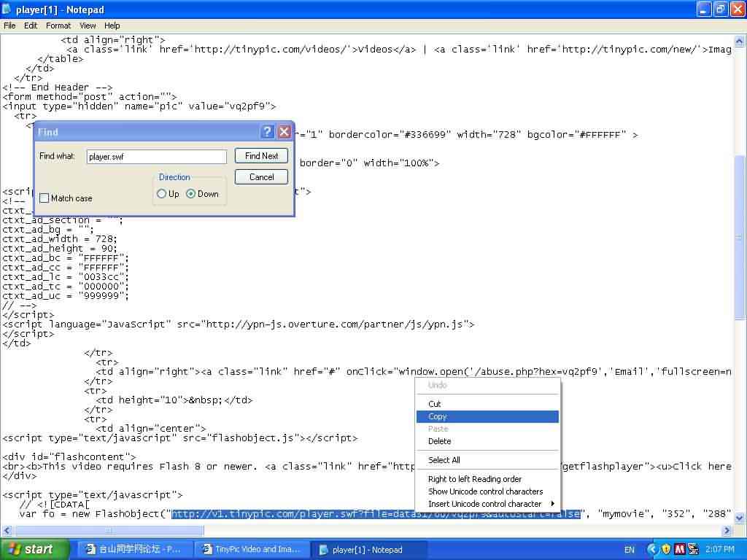Click the Find dialog help question-mark icon
The height and width of the screenshot is (560, 747).
[268, 132]
